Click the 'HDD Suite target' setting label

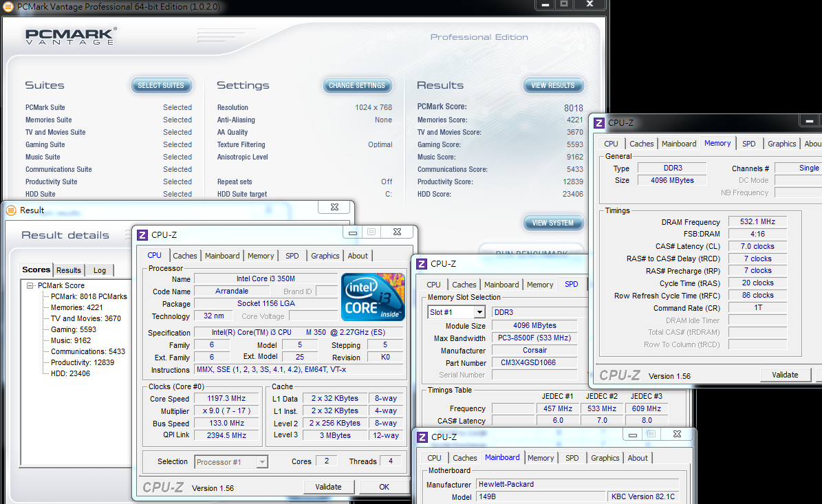coord(242,195)
